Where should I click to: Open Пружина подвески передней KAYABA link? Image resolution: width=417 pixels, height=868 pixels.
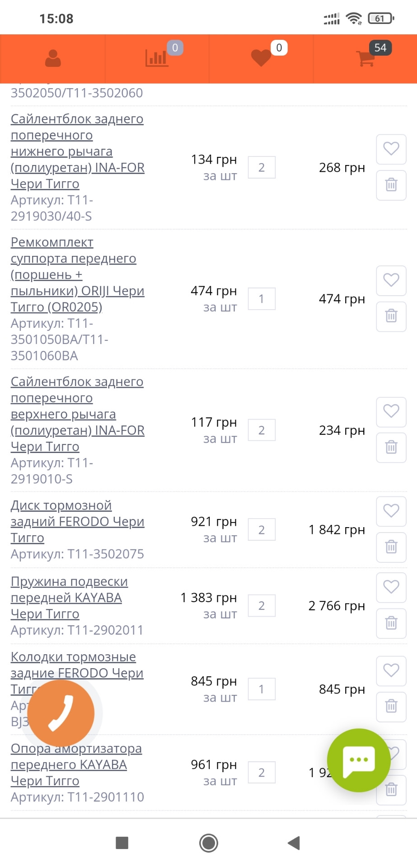pos(69,598)
